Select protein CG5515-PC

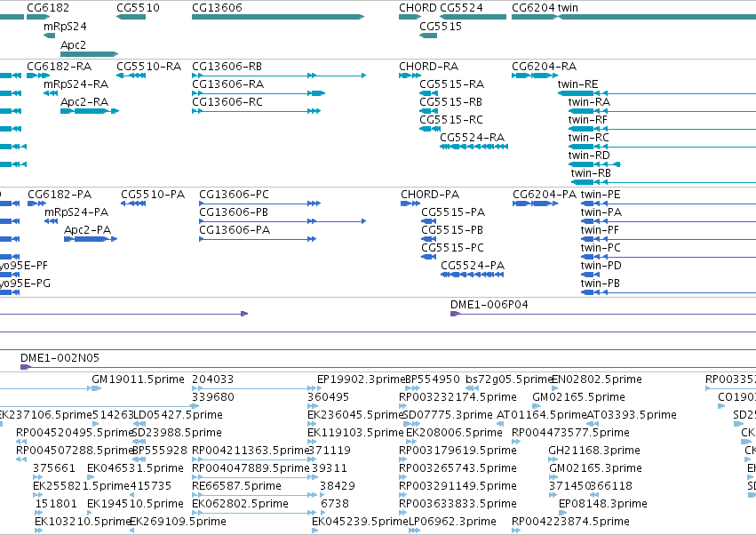[453, 249]
